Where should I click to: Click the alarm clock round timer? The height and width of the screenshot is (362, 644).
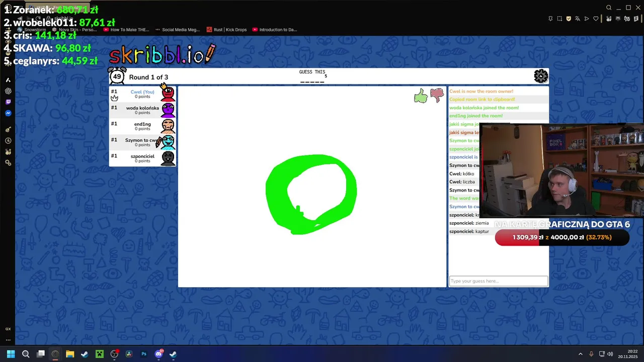117,76
